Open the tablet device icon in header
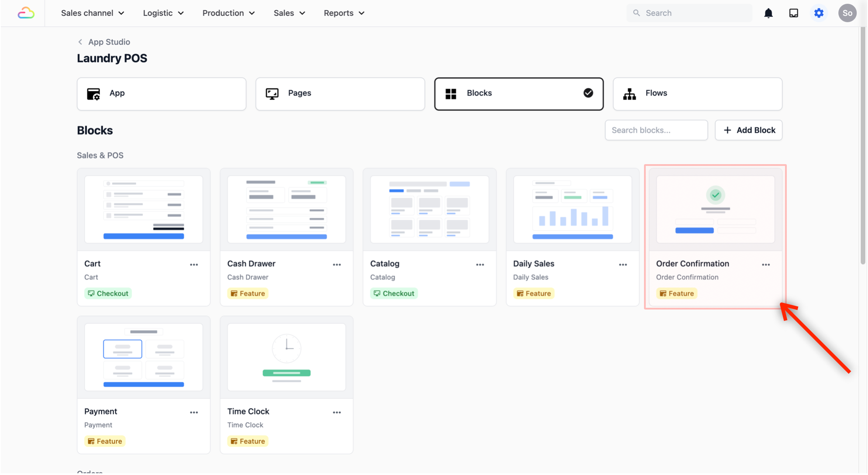Viewport: 868px width, 475px height. pyautogui.click(x=794, y=13)
